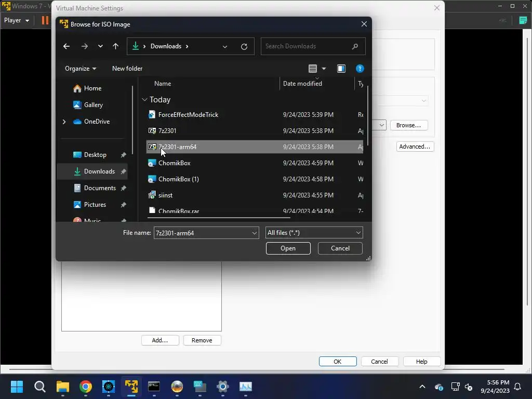Click OK in Virtual Machine Settings

(x=338, y=362)
